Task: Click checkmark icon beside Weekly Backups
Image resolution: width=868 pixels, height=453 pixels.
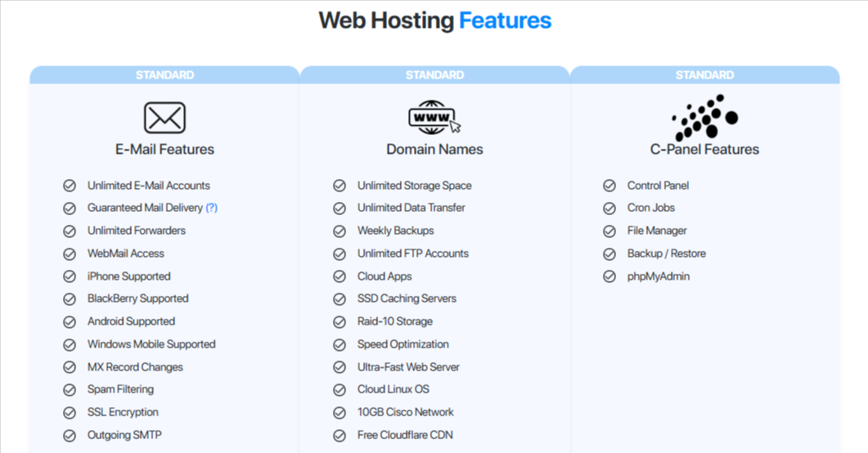Action: click(340, 231)
